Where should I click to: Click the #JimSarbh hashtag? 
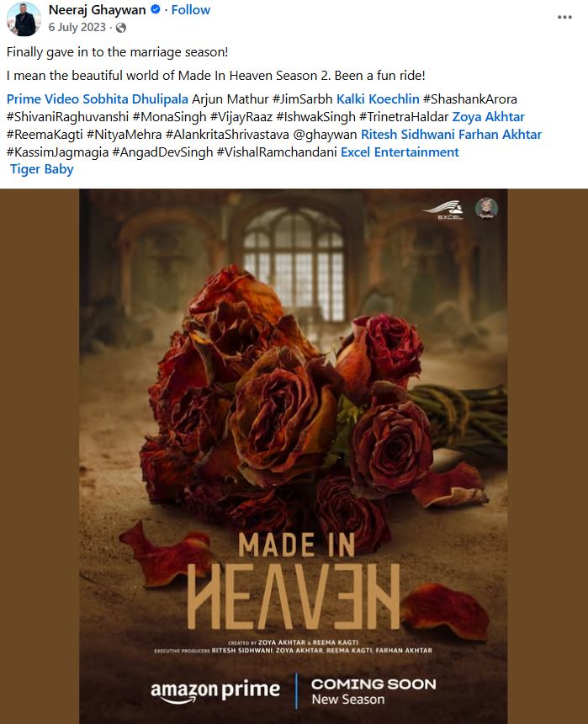[302, 98]
